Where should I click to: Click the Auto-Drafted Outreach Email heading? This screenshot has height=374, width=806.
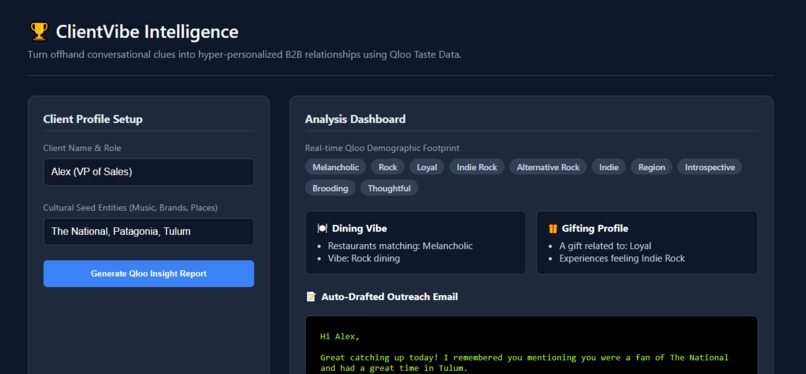click(390, 296)
